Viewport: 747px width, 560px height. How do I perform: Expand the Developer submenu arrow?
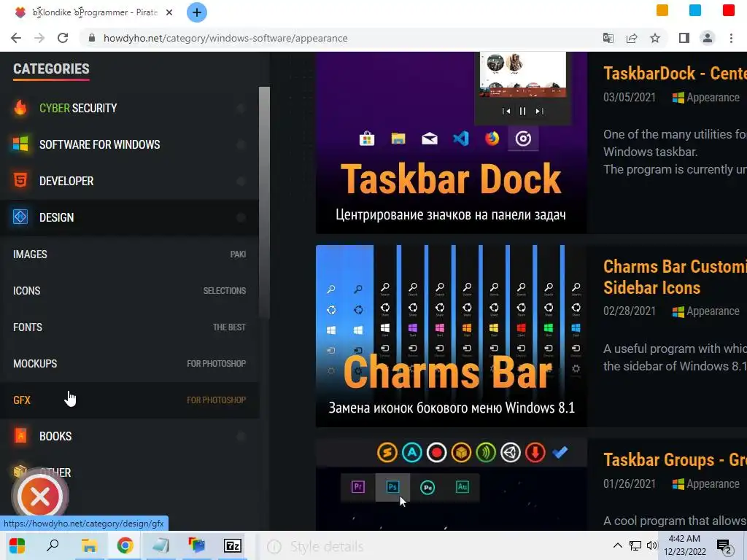click(241, 181)
